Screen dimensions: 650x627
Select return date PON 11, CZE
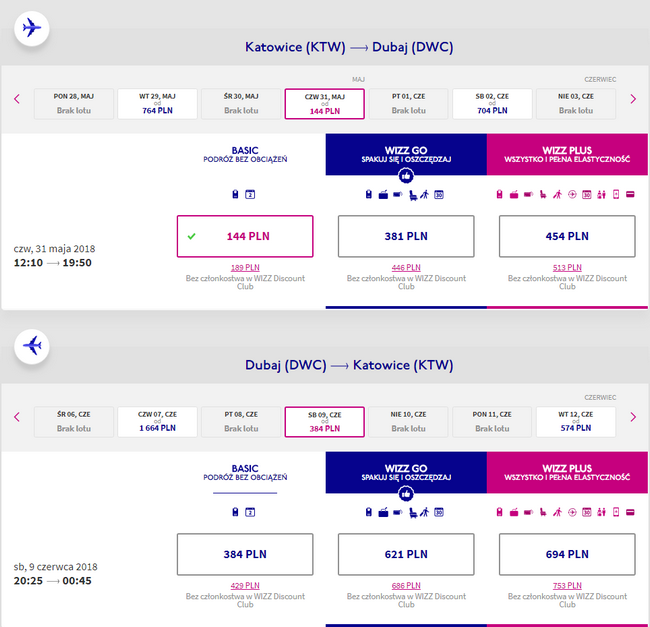point(492,422)
